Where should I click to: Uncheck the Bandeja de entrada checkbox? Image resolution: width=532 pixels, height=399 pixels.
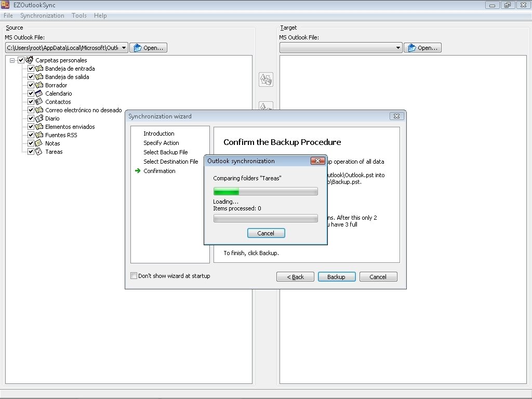point(31,69)
